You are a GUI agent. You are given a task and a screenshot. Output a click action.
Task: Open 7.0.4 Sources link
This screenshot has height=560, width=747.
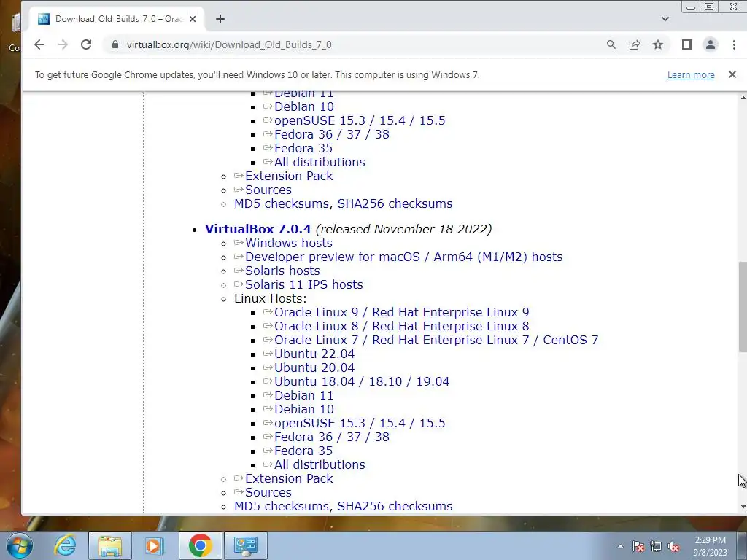268,492
